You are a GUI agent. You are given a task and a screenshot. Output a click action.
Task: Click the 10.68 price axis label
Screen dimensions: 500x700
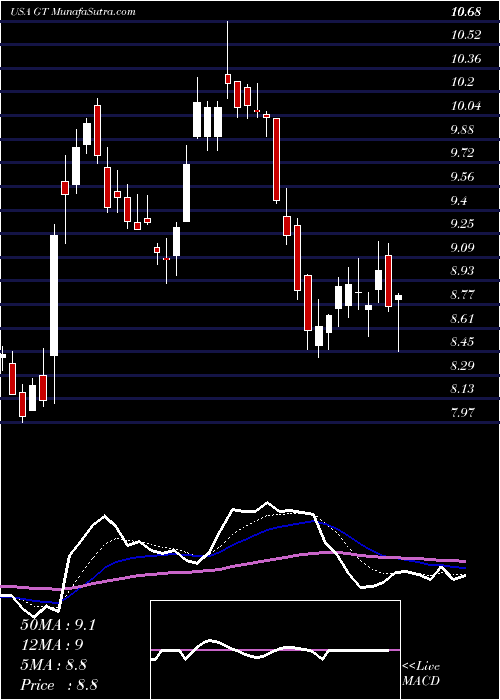466,12
